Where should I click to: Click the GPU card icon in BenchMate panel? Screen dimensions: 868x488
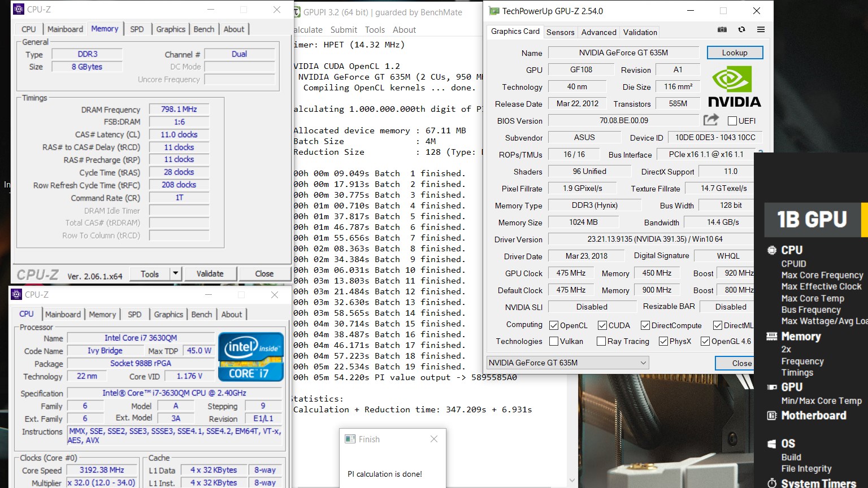(771, 387)
